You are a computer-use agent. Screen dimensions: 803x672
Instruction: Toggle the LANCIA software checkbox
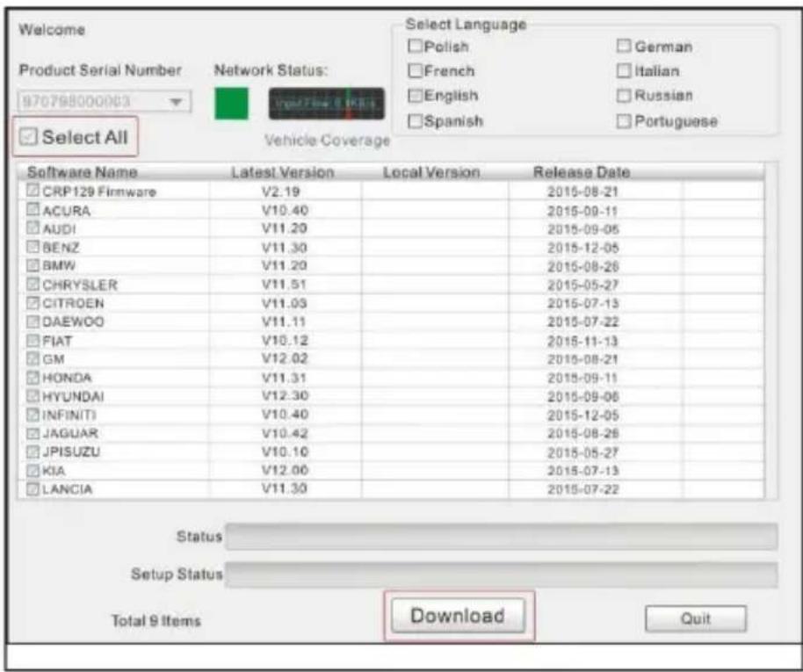pos(33,488)
